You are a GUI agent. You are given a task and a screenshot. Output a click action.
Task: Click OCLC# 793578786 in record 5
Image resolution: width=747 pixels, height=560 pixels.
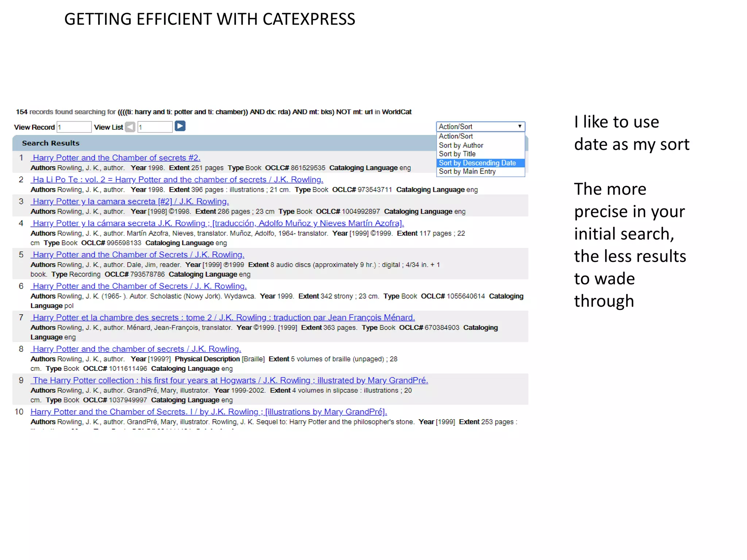click(x=135, y=274)
